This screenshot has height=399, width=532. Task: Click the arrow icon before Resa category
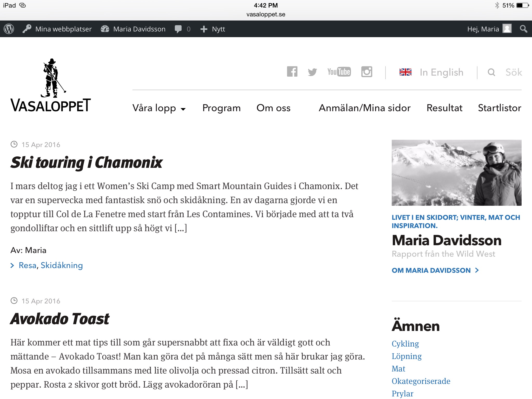tap(12, 265)
